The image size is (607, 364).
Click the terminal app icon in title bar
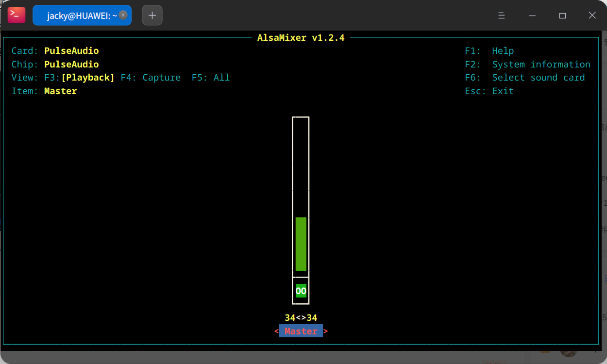click(16, 15)
